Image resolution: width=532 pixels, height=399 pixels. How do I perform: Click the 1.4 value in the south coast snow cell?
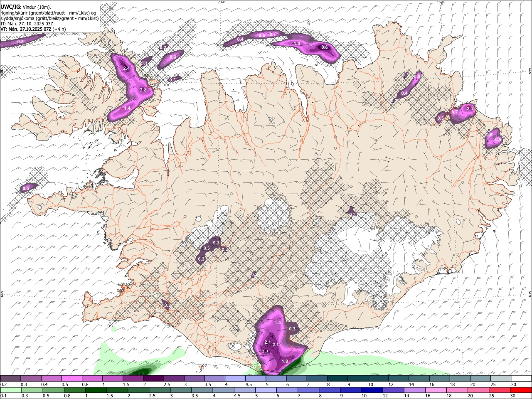(278, 323)
